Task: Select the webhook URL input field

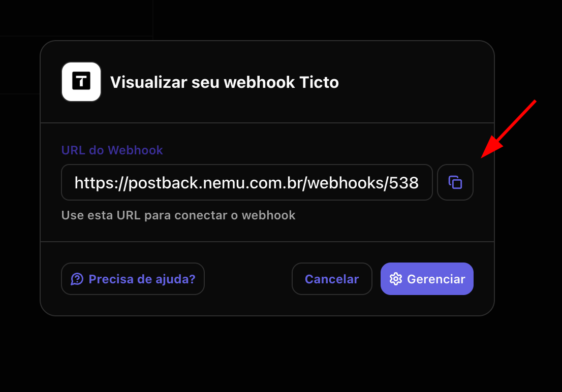Action: click(x=247, y=182)
